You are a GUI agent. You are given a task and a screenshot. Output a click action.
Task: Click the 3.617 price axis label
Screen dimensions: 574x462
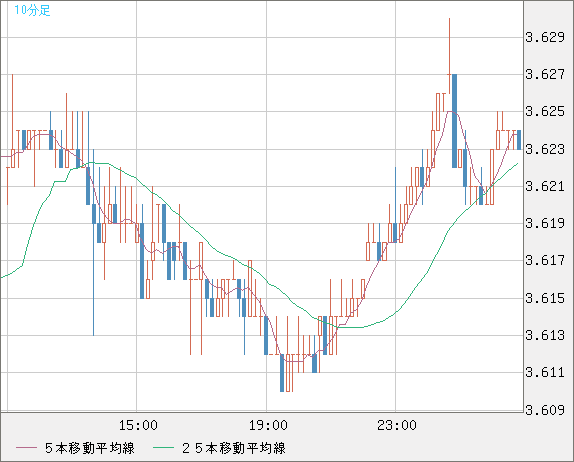click(x=545, y=261)
